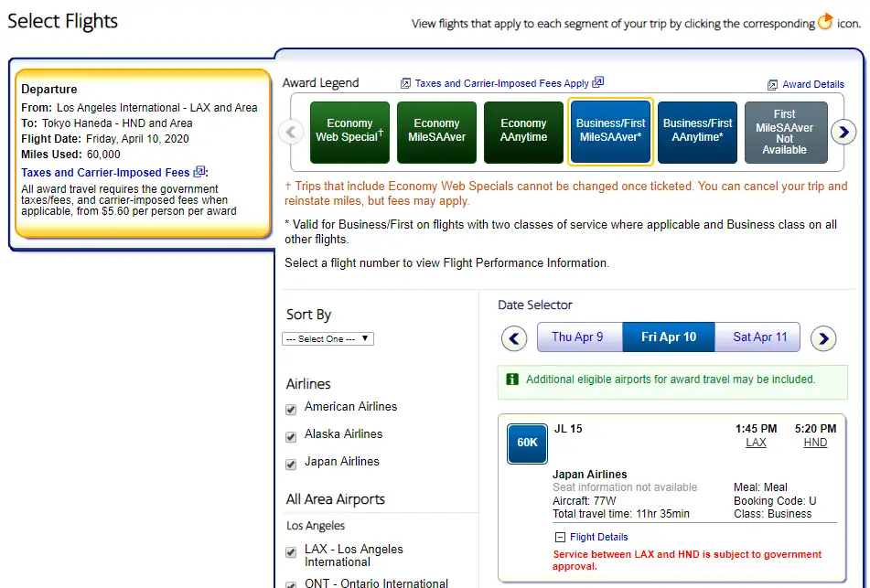Go to previous date with left arrow
Viewport: 870px width, 588px height.
(514, 339)
